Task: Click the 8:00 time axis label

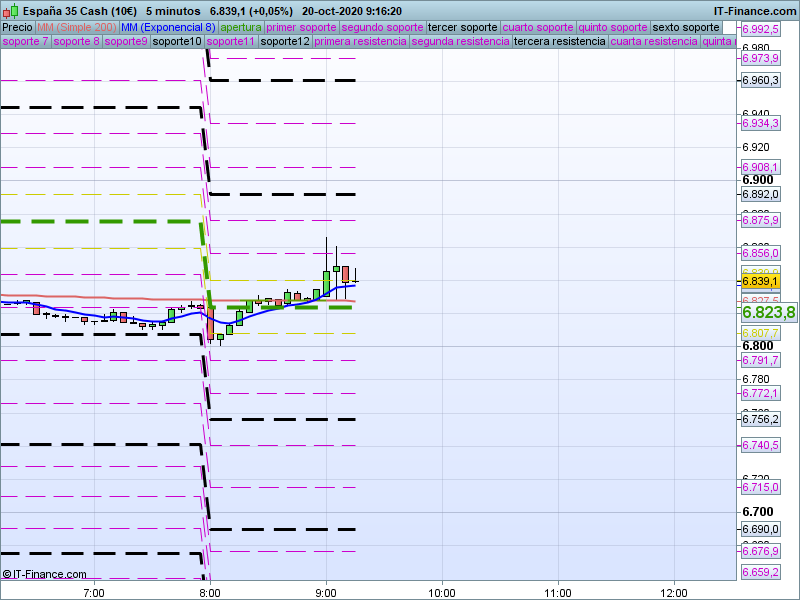Action: [x=210, y=593]
